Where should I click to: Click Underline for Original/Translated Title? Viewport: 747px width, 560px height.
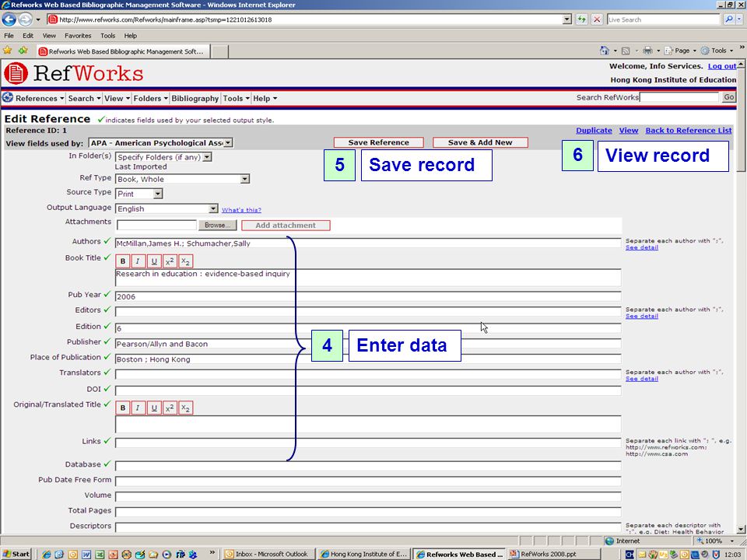(x=154, y=408)
